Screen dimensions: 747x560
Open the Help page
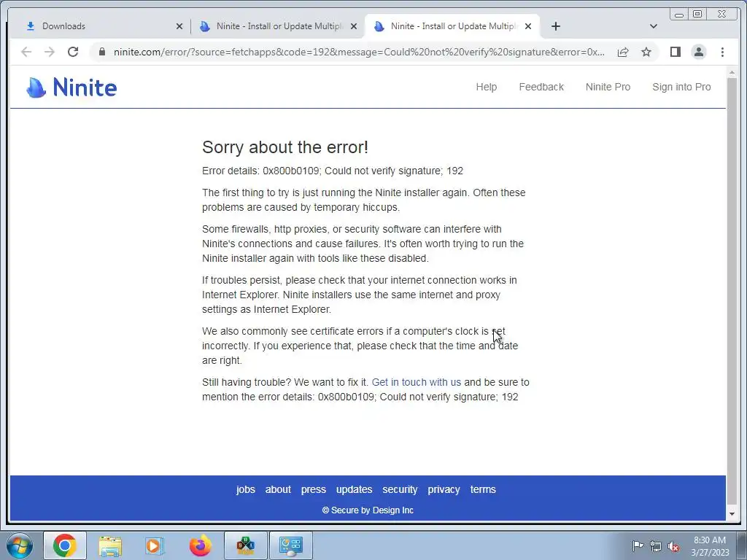tap(486, 87)
